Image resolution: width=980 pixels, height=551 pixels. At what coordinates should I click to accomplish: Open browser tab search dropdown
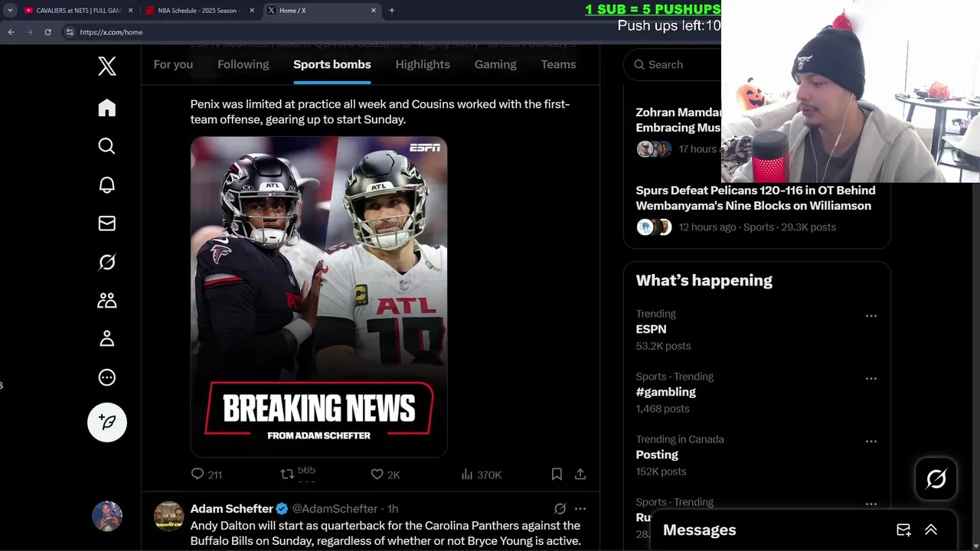click(9, 10)
